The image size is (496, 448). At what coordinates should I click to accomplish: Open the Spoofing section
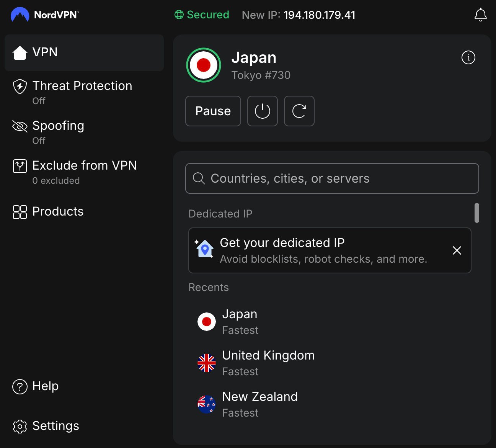click(84, 132)
